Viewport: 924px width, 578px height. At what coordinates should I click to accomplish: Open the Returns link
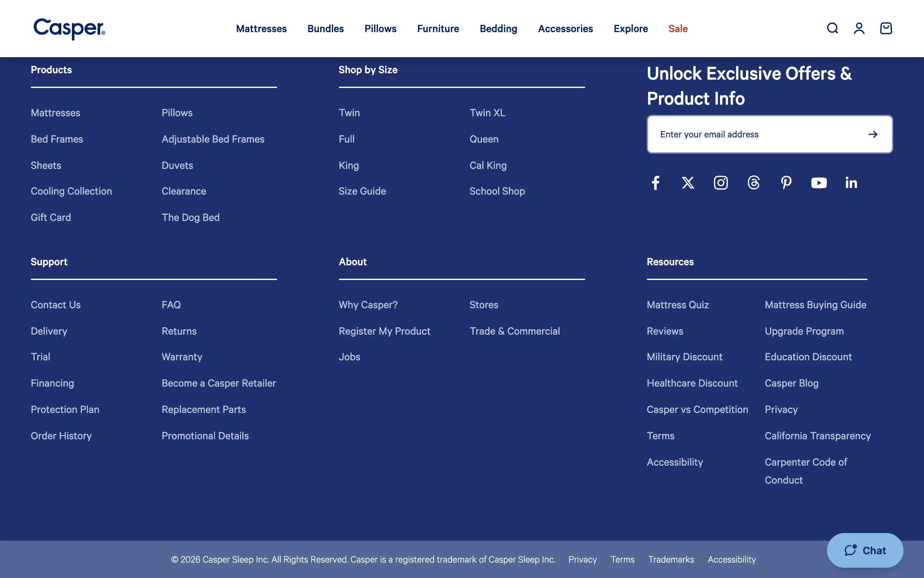[x=179, y=331]
